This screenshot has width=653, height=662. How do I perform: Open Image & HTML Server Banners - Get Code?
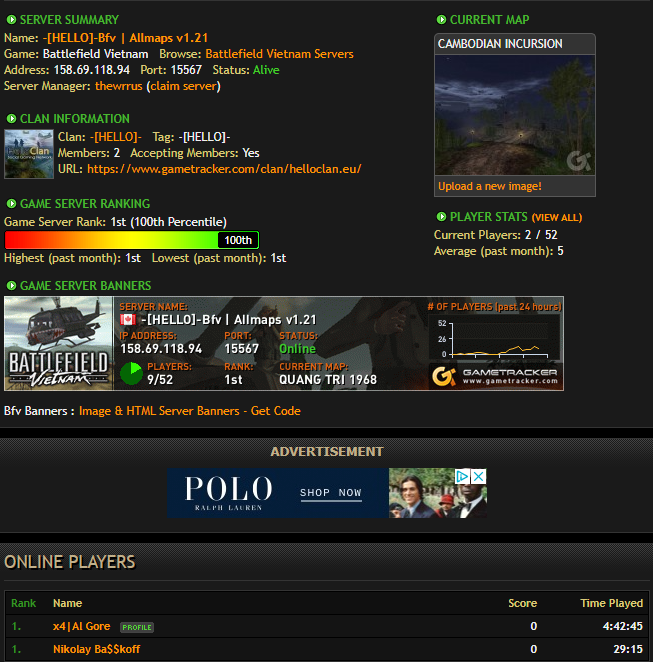click(x=190, y=411)
